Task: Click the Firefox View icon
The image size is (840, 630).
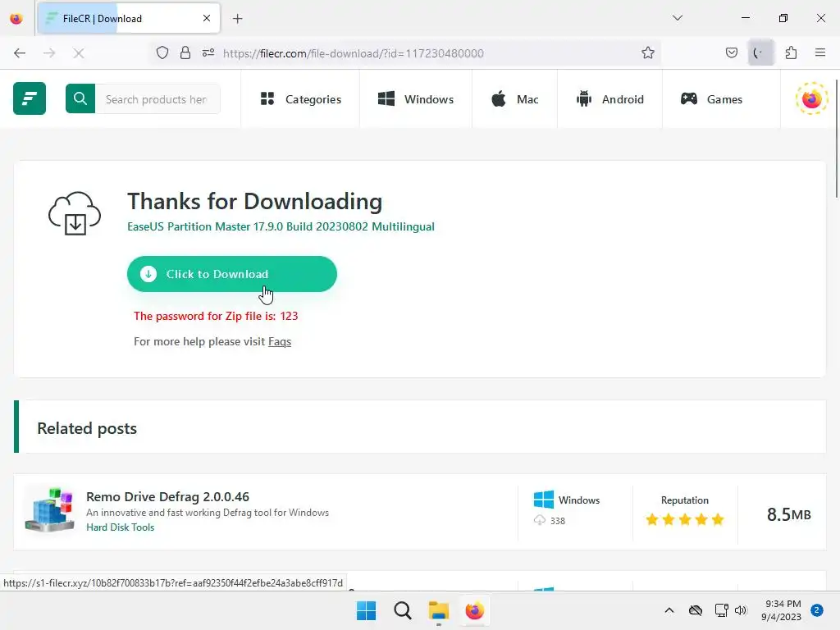Action: click(16, 19)
